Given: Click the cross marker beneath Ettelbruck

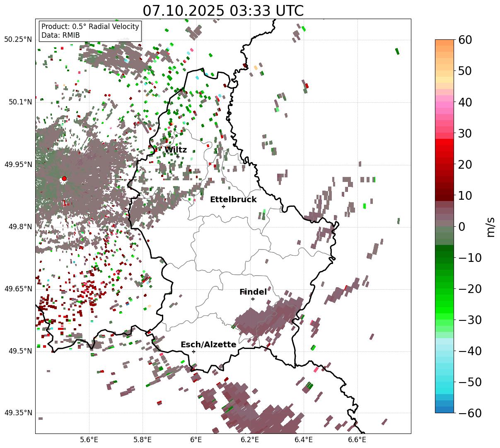Looking at the screenshot, I should coord(223,206).
